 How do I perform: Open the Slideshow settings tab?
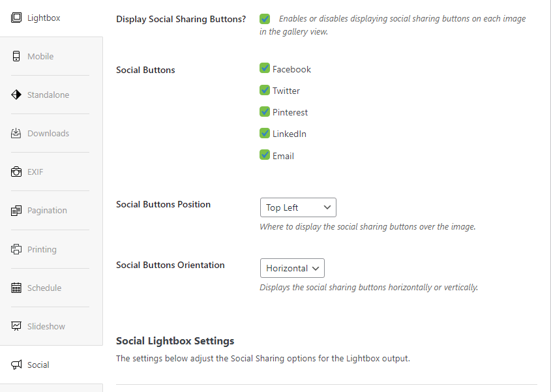tap(46, 326)
